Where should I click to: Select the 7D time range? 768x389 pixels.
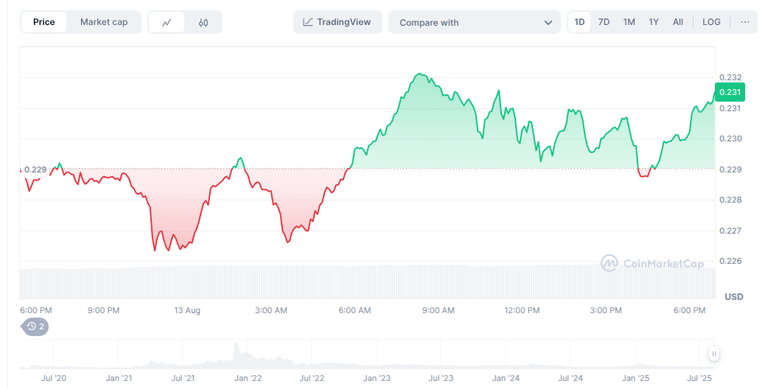point(604,22)
